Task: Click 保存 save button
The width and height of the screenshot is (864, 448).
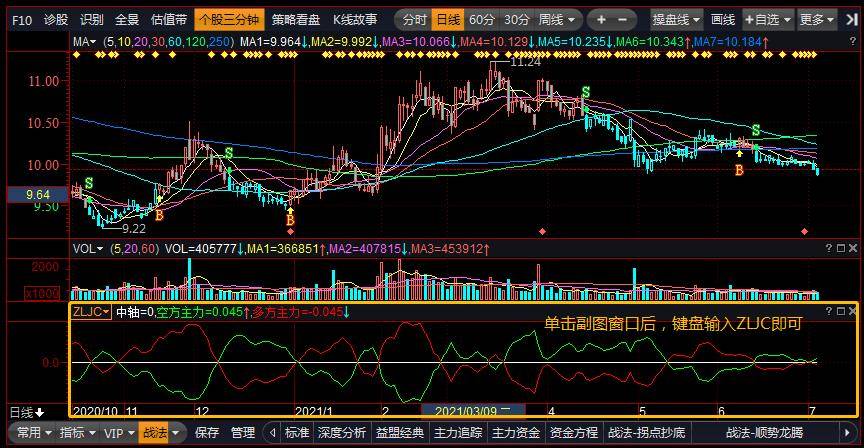Action: (x=207, y=433)
